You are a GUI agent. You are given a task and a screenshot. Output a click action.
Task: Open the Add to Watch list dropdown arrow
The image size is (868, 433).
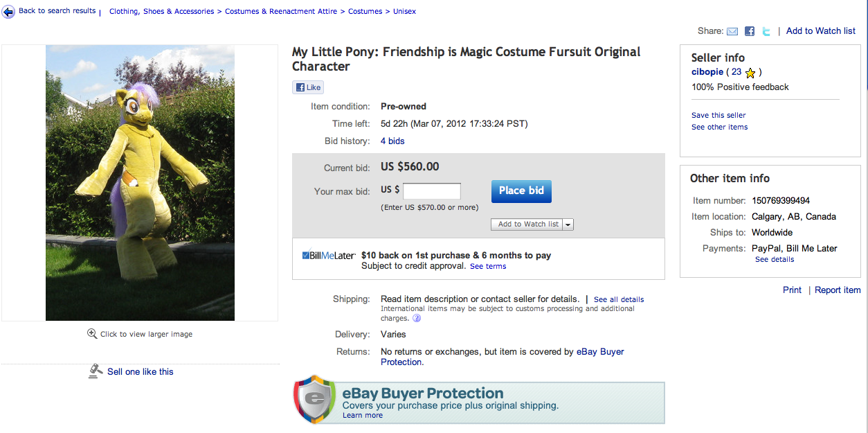[x=568, y=224]
